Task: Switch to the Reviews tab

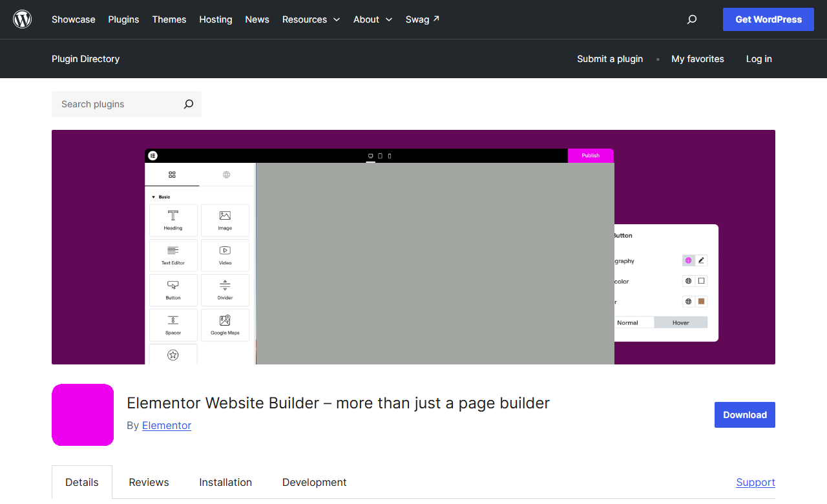Action: (149, 482)
